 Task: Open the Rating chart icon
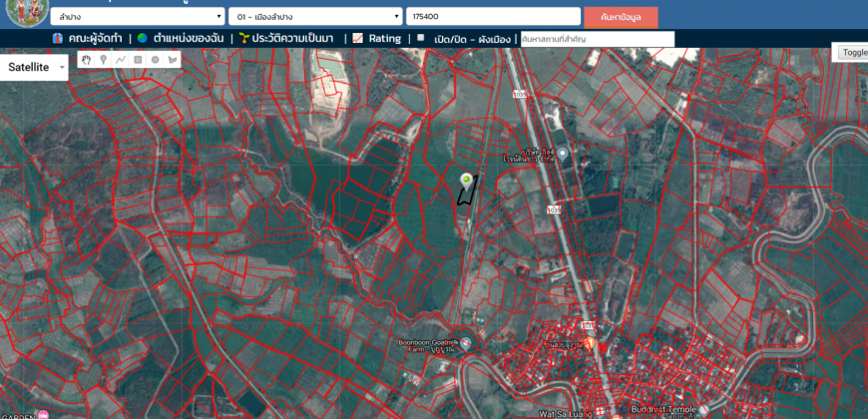click(x=358, y=38)
